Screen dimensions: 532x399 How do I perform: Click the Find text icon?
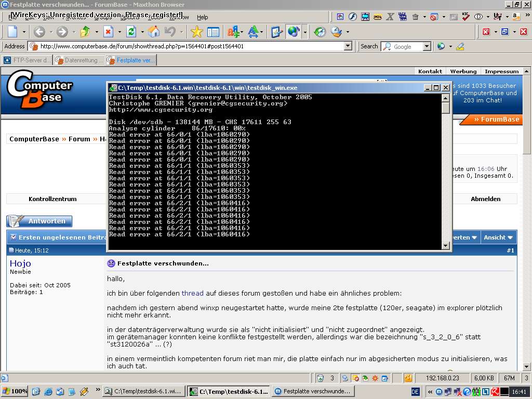click(x=233, y=32)
